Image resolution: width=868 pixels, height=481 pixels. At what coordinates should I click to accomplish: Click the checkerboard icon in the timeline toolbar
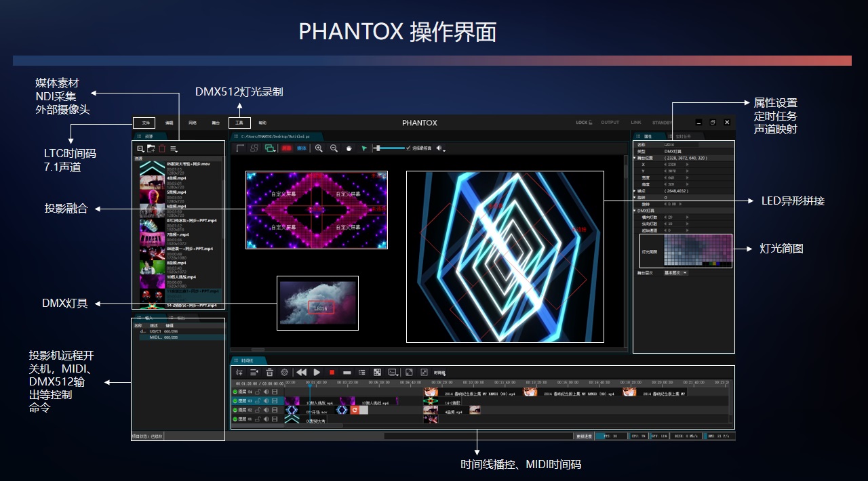377,372
